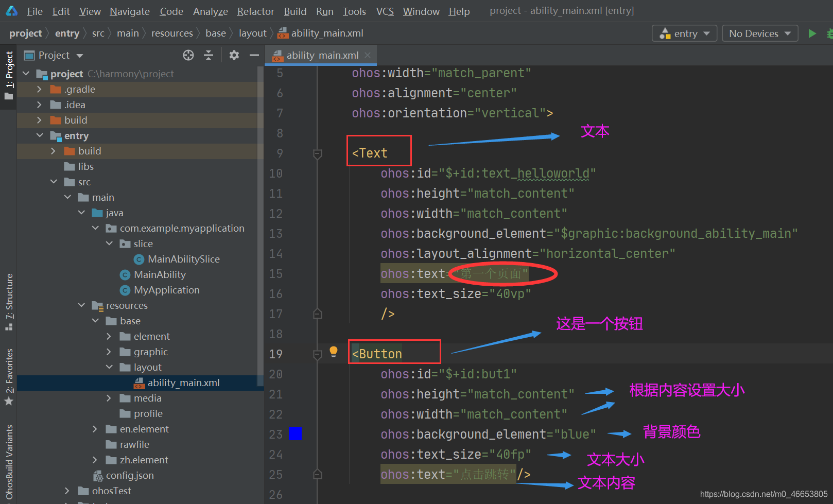The height and width of the screenshot is (504, 833).
Task: Click line number 13 in gutter
Action: [276, 234]
